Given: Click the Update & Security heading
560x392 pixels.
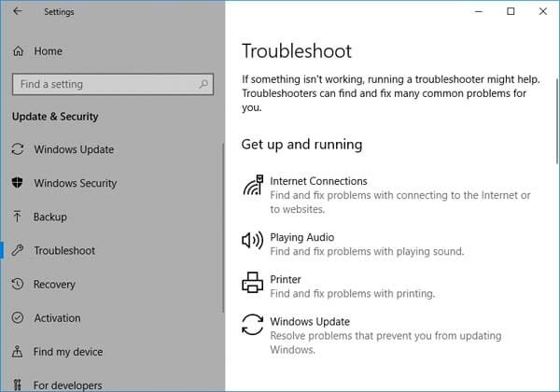Looking at the screenshot, I should (55, 117).
